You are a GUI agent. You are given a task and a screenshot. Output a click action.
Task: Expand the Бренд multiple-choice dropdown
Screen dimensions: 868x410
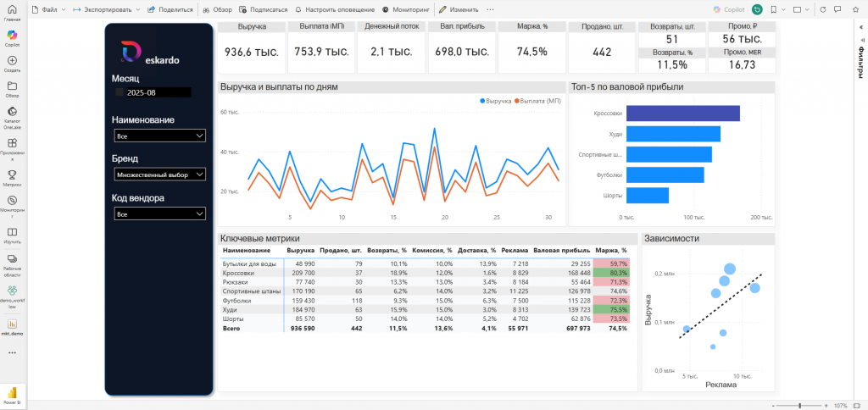pyautogui.click(x=159, y=175)
